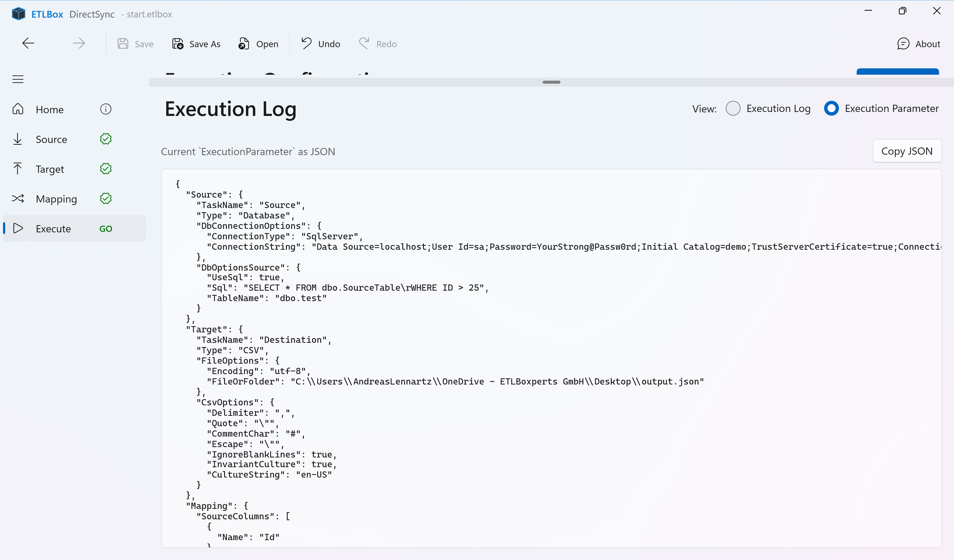Select the Mapping shuffle icon
The height and width of the screenshot is (560, 954).
(18, 198)
